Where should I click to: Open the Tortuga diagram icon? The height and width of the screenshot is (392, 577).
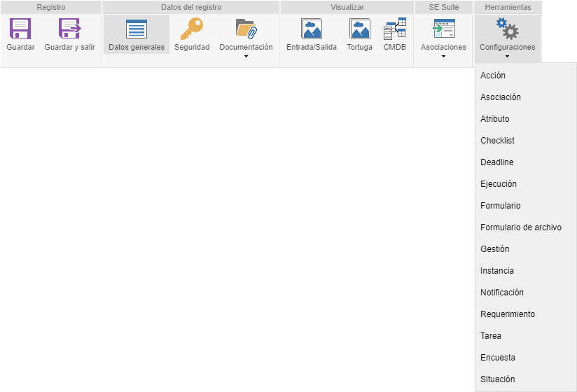click(359, 29)
